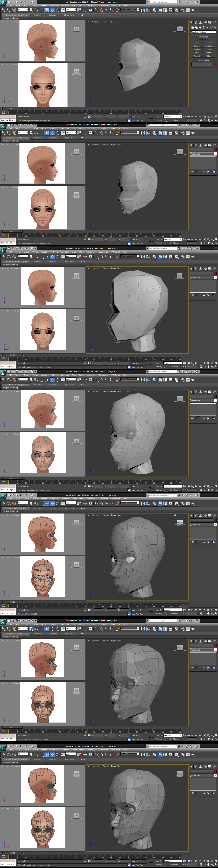218x868 pixels.
Task: Toggle Selection Lock padlock in topmost screenshot
Action: click(x=85, y=117)
